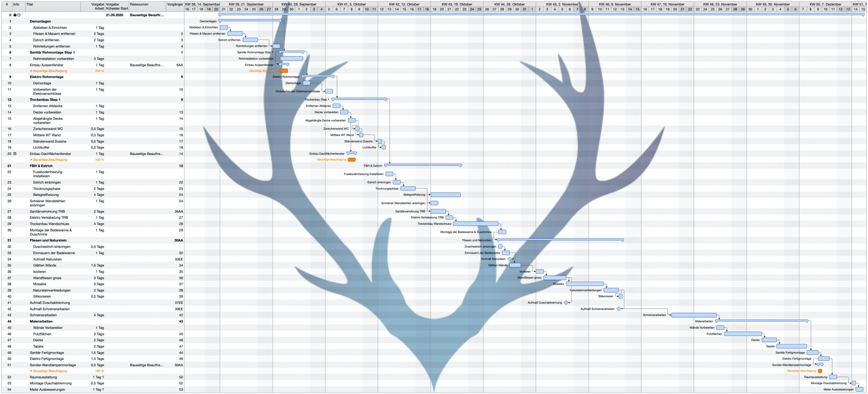Click the Vorgabe Arbeit column header
This screenshot has width=868, height=394.
pyautogui.click(x=98, y=6)
